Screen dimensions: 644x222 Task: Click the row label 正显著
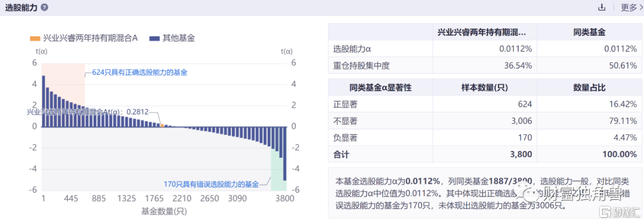tap(345, 104)
